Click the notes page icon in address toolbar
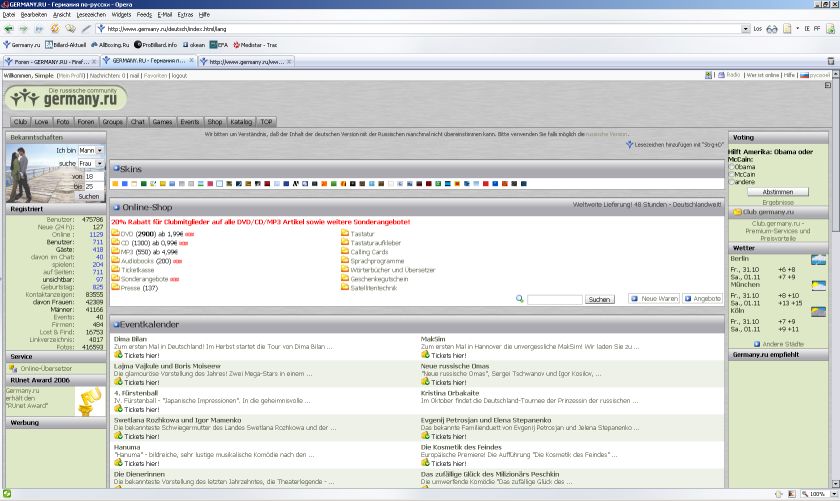Image resolution: width=840 pixels, height=501 pixels. (787, 29)
